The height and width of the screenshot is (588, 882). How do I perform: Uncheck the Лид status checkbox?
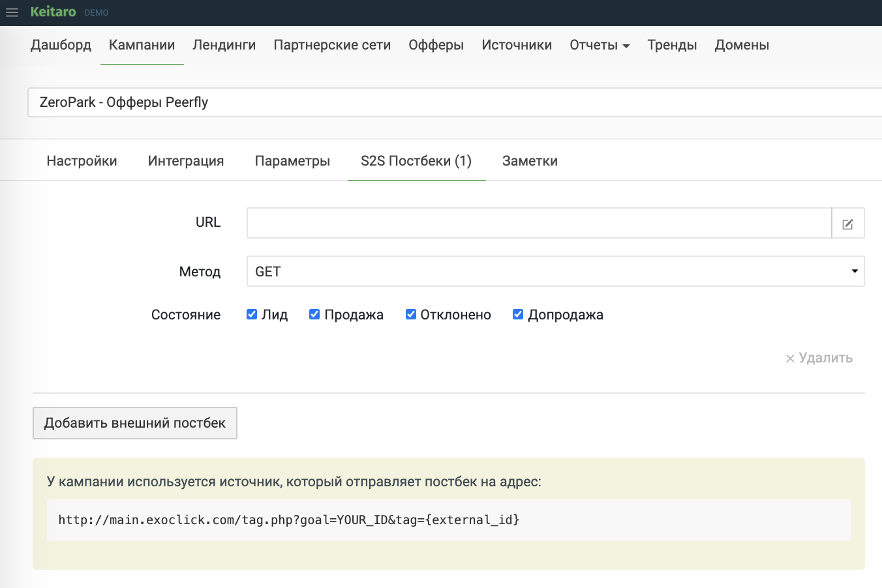[x=252, y=314]
